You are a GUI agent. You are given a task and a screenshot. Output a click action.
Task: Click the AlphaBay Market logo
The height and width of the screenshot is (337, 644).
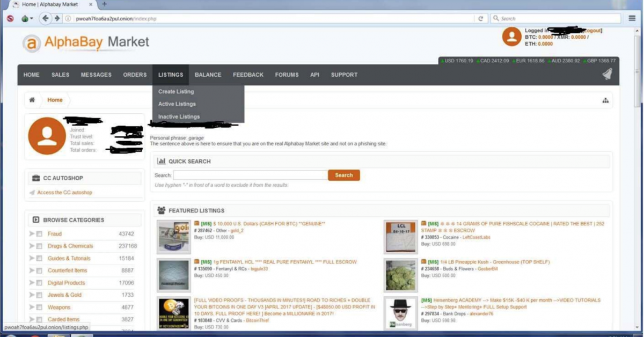(x=86, y=42)
